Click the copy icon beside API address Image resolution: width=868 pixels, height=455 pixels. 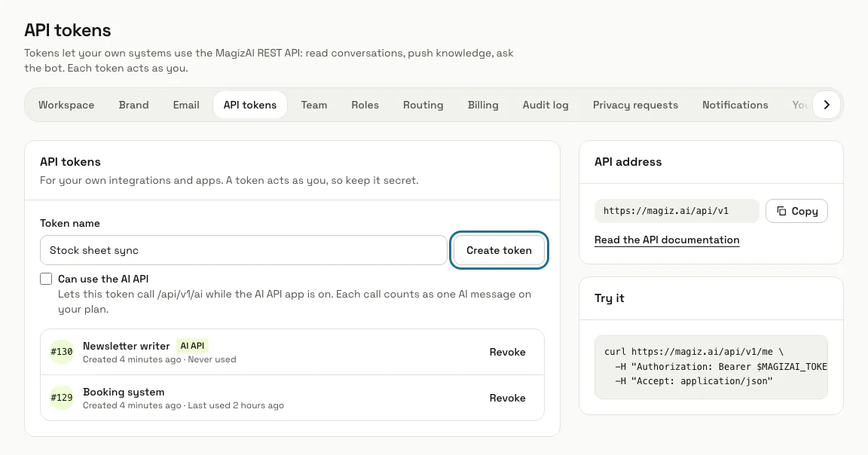click(x=781, y=211)
